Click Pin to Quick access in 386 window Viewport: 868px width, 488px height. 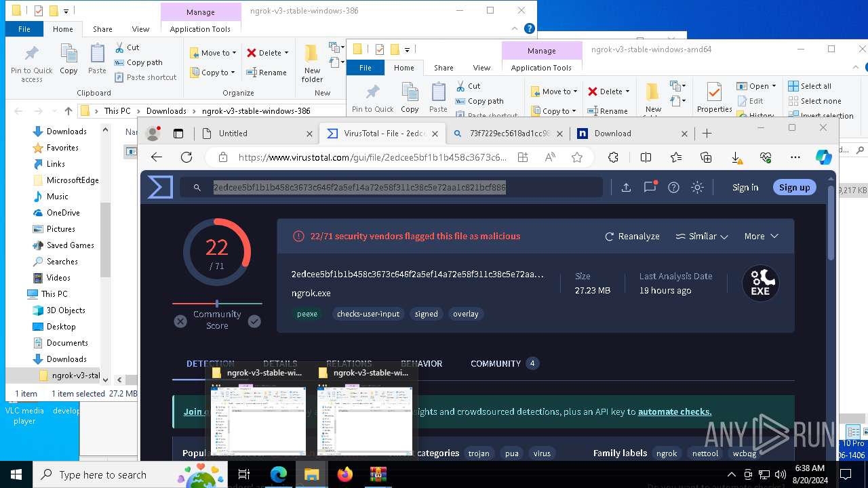click(32, 64)
